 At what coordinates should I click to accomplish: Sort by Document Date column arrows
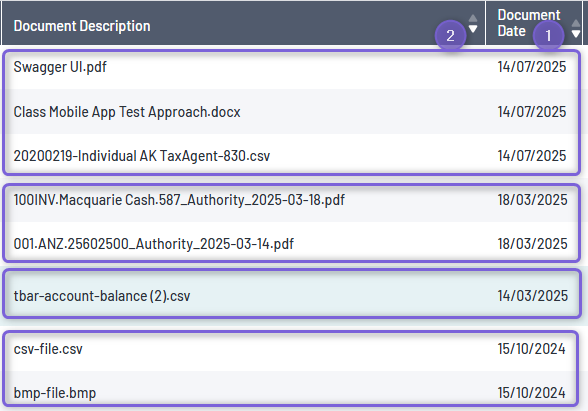click(576, 28)
